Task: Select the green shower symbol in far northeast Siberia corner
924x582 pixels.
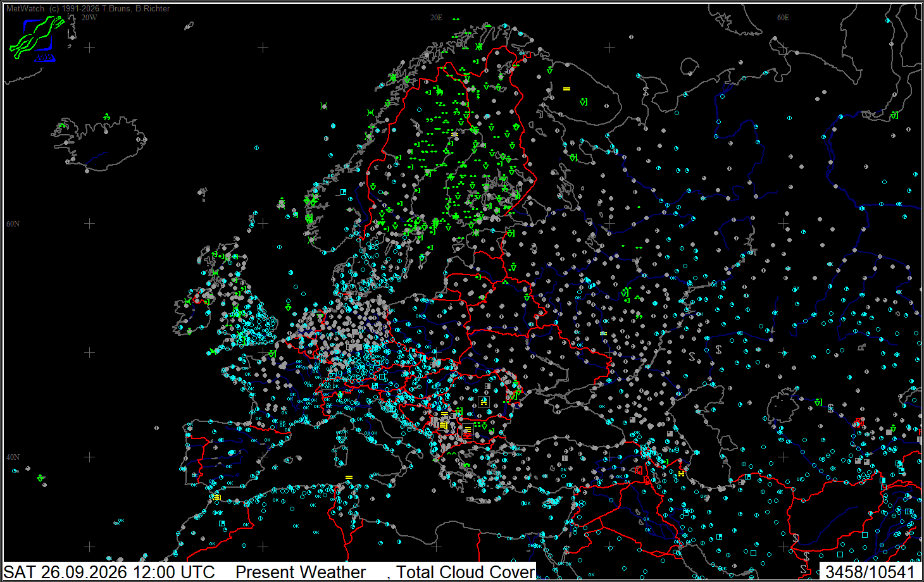Action: 894,115
